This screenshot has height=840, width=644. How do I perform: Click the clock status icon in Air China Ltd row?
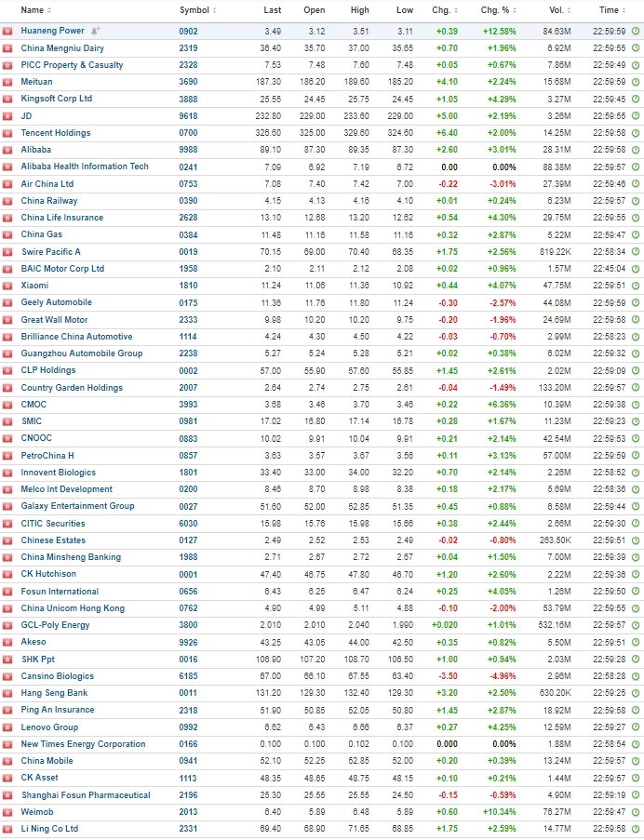[636, 184]
